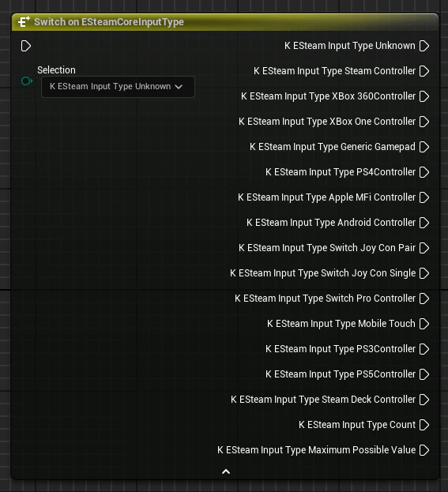Click the XBox One Controller output pin
This screenshot has width=448, height=492.
[424, 122]
